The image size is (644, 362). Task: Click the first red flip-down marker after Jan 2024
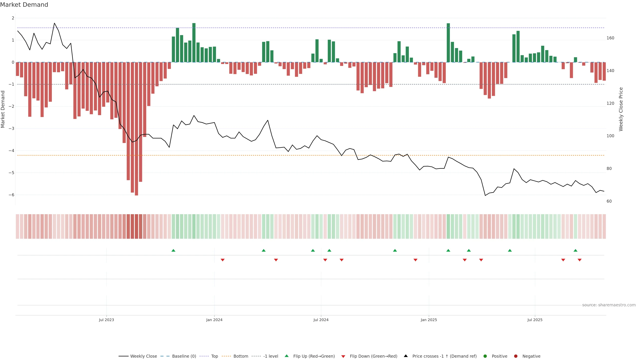(223, 260)
